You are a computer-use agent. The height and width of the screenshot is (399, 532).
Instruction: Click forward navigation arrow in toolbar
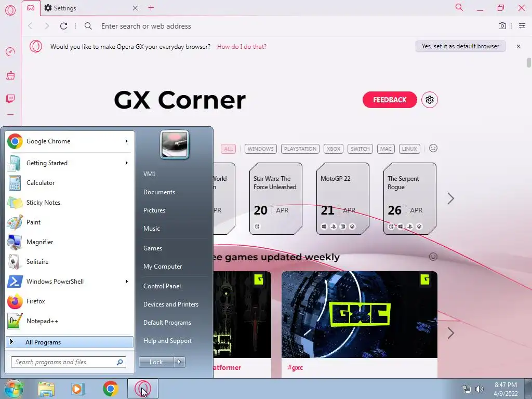tap(47, 26)
